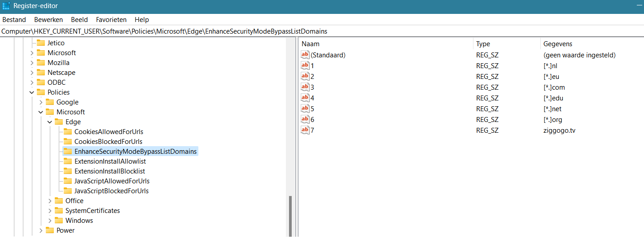Click the string icon of (Standaard) value

[305, 55]
